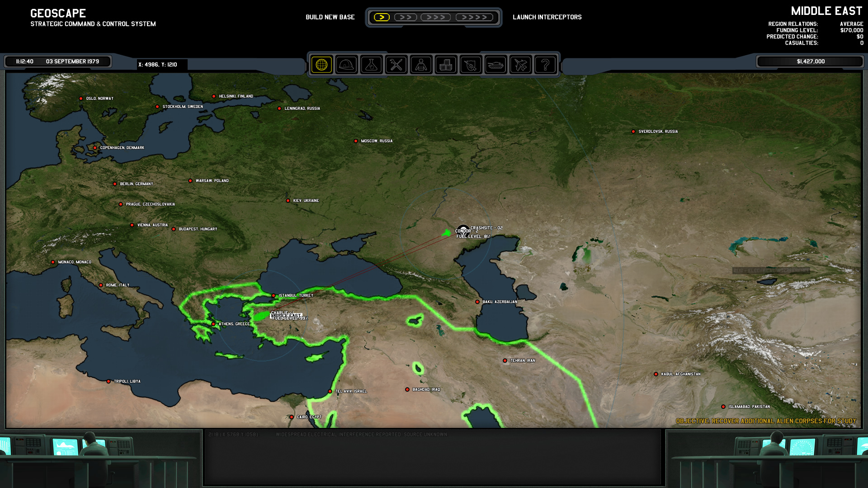Click the Berlin, Germany city marker
The width and height of the screenshot is (868, 488).
[115, 184]
